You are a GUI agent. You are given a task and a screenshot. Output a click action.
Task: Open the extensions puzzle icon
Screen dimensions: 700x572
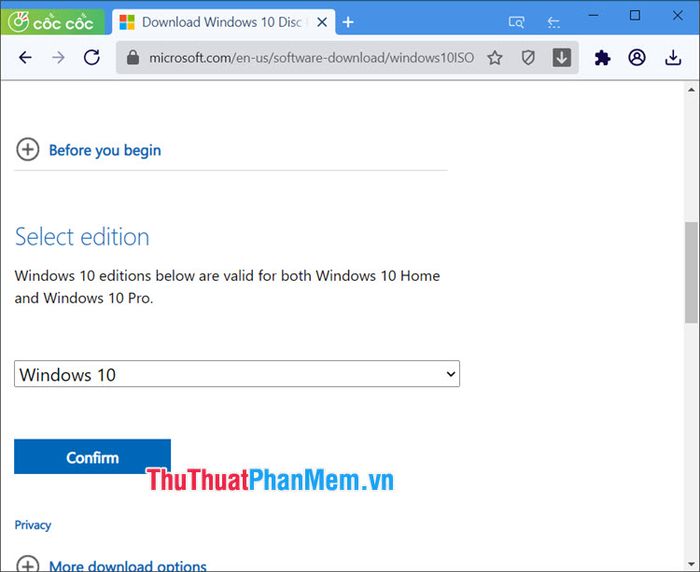click(602, 58)
